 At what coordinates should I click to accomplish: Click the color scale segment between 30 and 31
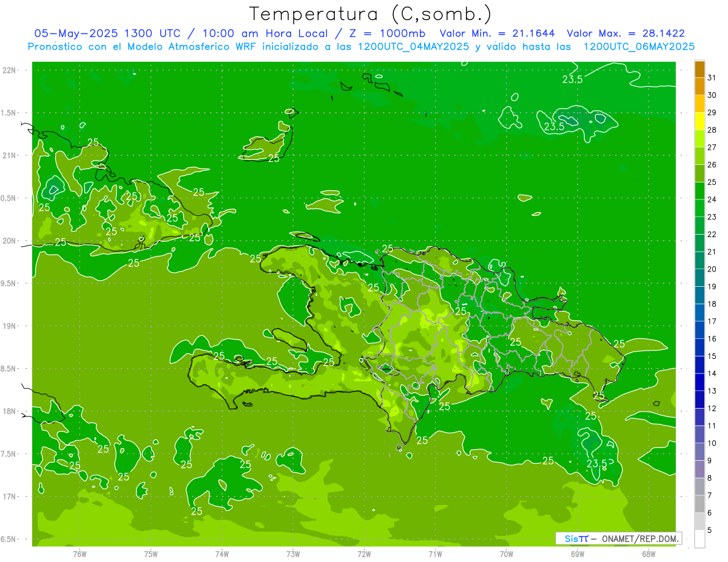[x=699, y=87]
